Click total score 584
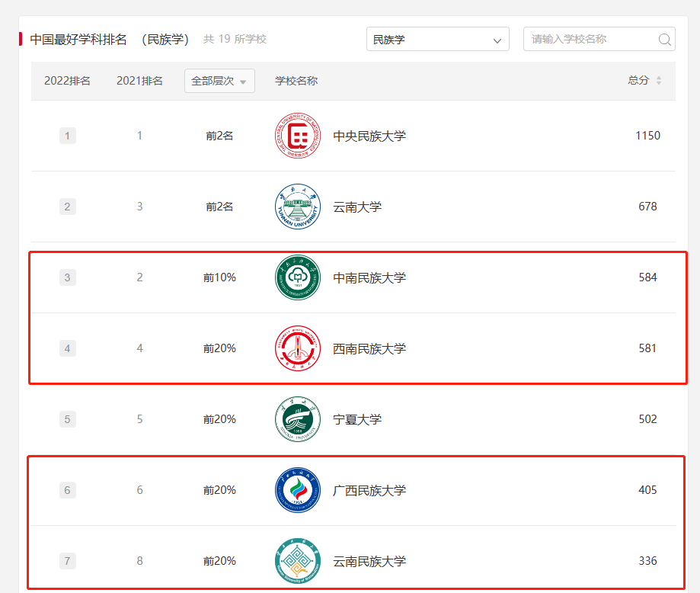The image size is (700, 593). tap(647, 277)
